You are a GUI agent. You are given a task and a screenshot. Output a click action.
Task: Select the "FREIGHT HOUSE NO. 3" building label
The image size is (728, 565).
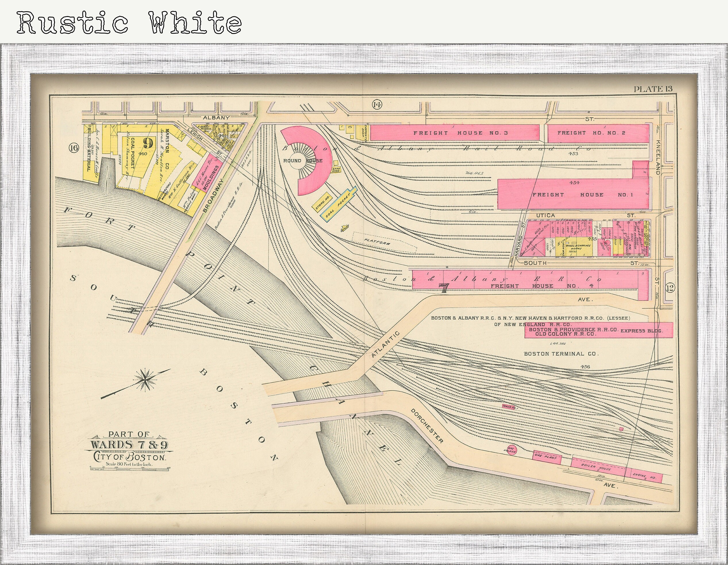[461, 133]
